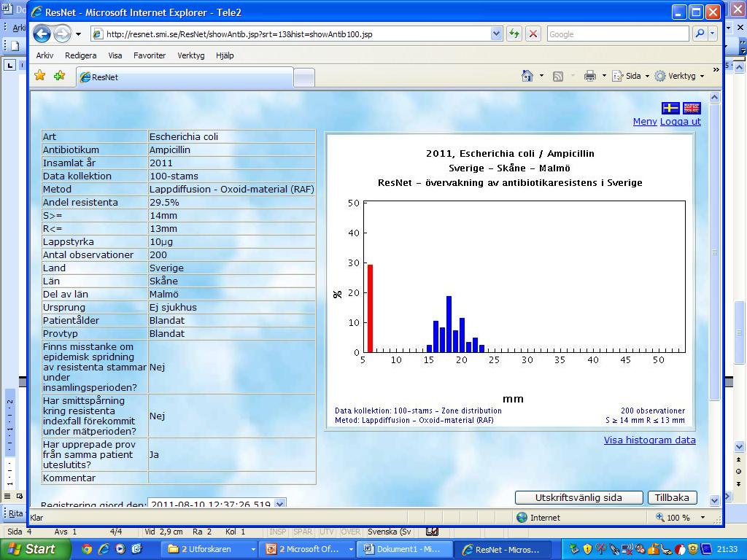Click the search magnifier icon

tap(700, 34)
